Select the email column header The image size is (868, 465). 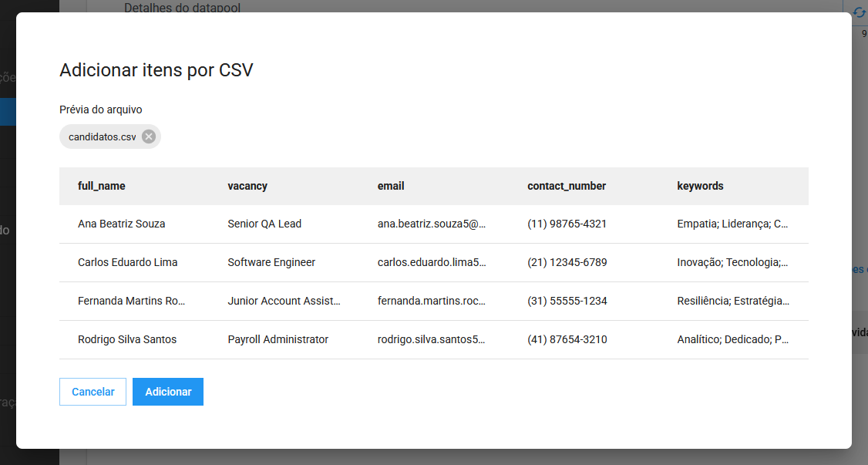[391, 186]
